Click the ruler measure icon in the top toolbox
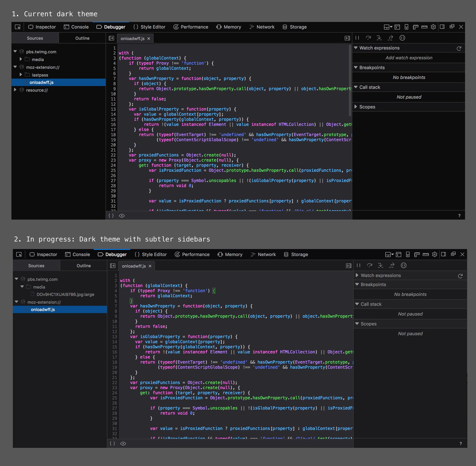This screenshot has height=466, width=476. click(x=424, y=27)
